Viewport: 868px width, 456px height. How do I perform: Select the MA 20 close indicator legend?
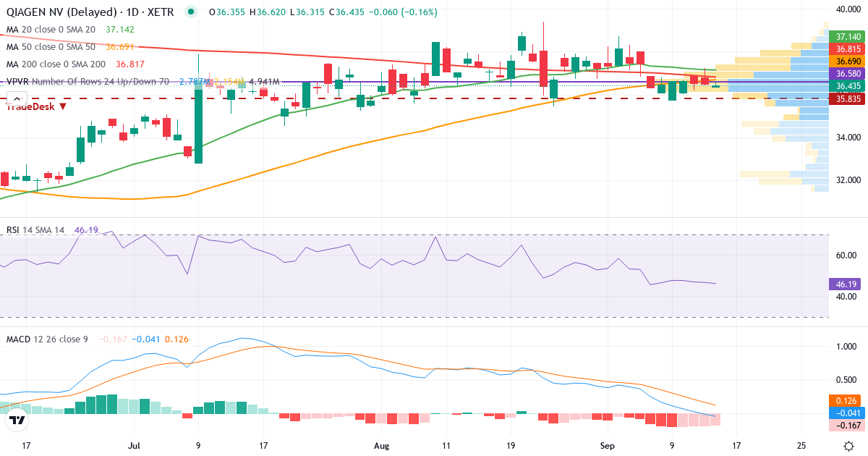(x=51, y=29)
